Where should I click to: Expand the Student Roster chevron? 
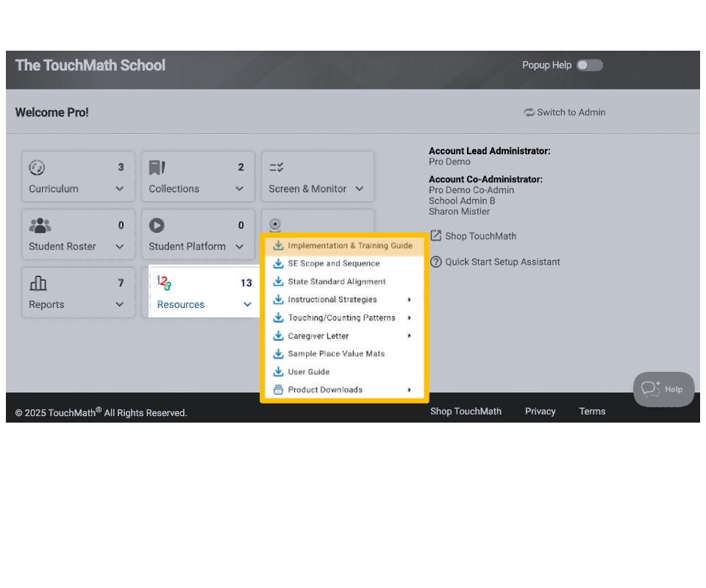tap(119, 246)
